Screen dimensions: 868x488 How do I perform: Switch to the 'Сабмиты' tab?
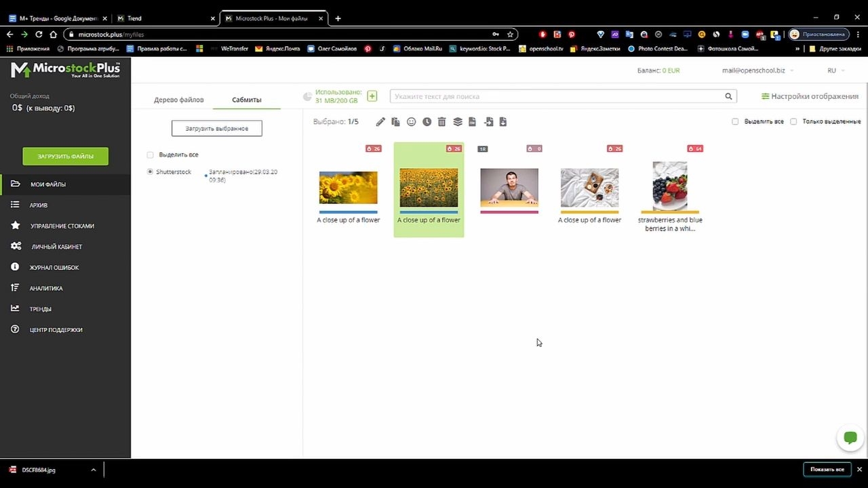(x=247, y=100)
